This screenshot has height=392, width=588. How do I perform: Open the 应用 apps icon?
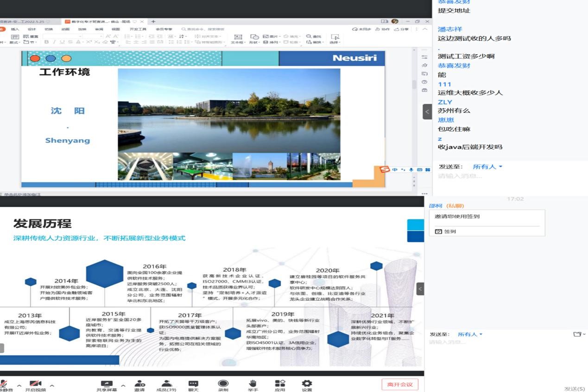click(x=280, y=384)
